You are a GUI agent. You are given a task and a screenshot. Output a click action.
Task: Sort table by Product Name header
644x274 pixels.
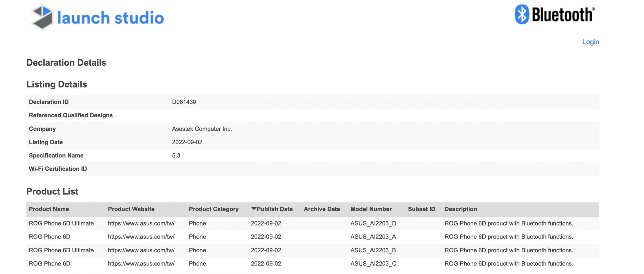pos(49,209)
